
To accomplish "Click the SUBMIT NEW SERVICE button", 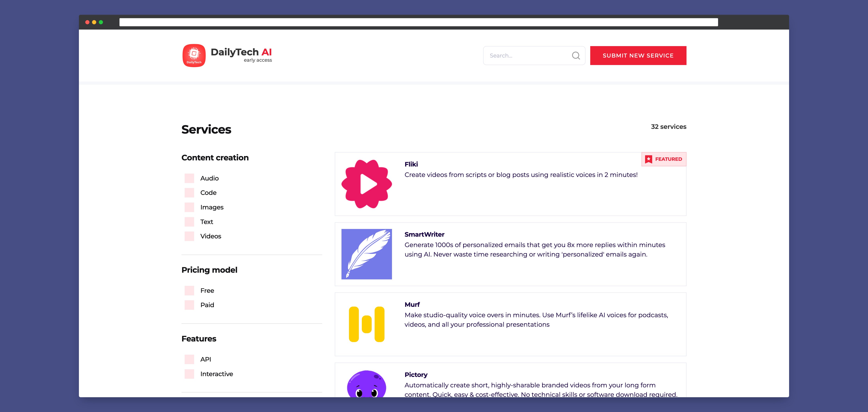I will point(638,55).
